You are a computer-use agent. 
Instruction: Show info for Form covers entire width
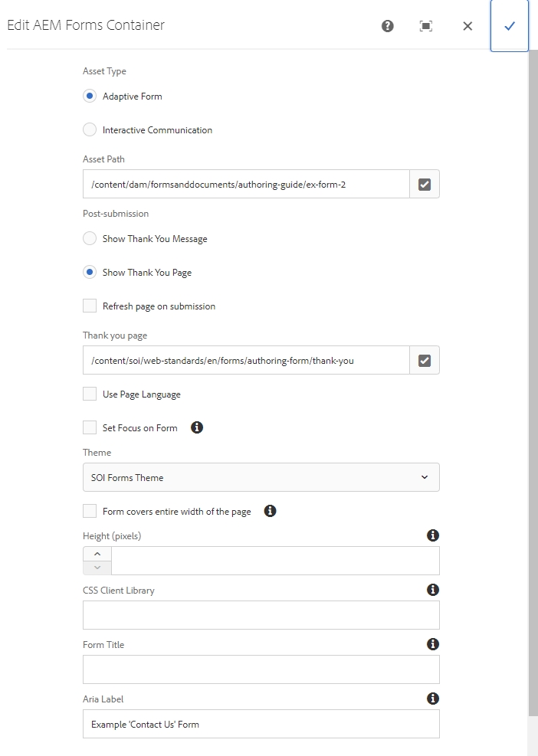271,511
